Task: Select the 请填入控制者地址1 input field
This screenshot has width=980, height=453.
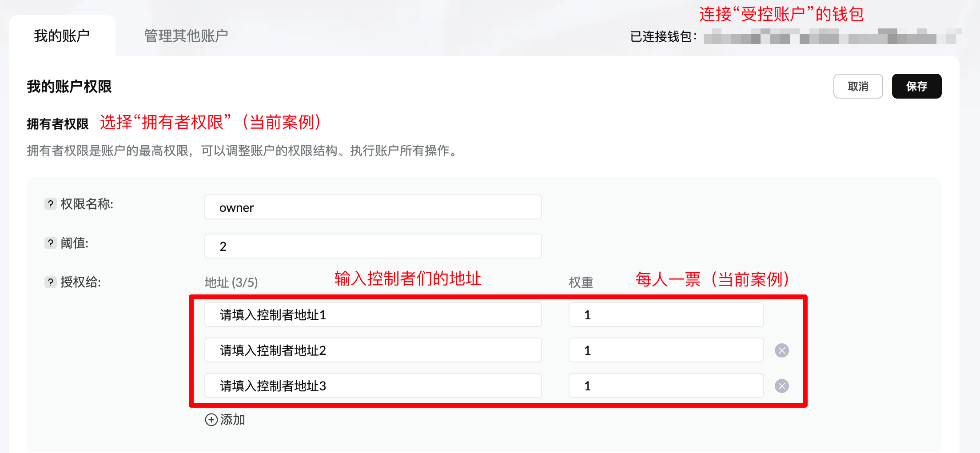Action: pyautogui.click(x=373, y=314)
